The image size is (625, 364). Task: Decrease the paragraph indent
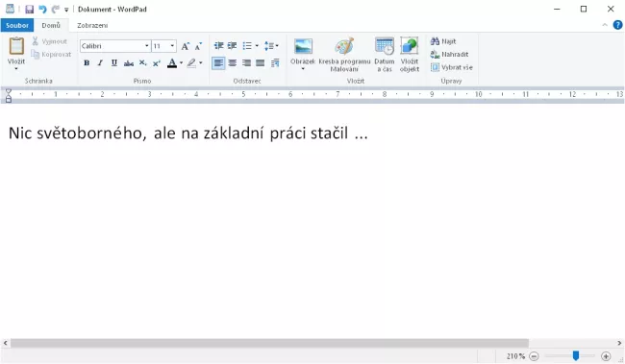coord(218,46)
